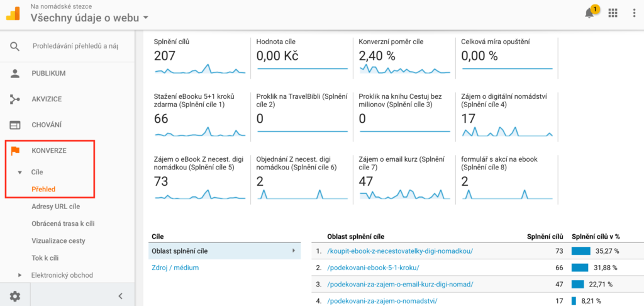Image resolution: width=644 pixels, height=306 pixels.
Task: Click the Zdroj / médium link
Action: click(175, 268)
